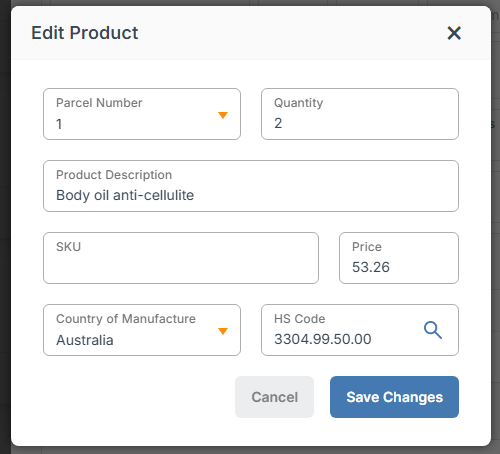Click the orange arrow in Country of Manufacture
500x454 pixels.
click(223, 331)
